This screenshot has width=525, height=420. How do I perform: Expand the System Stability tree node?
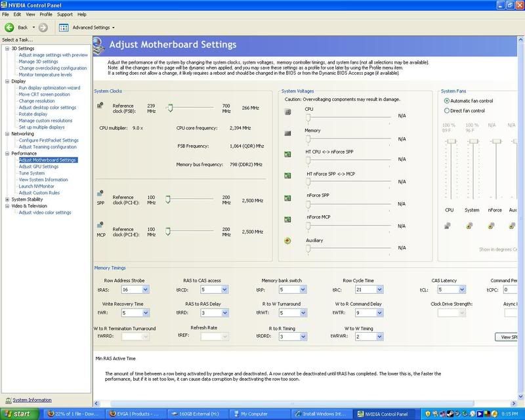[7, 199]
